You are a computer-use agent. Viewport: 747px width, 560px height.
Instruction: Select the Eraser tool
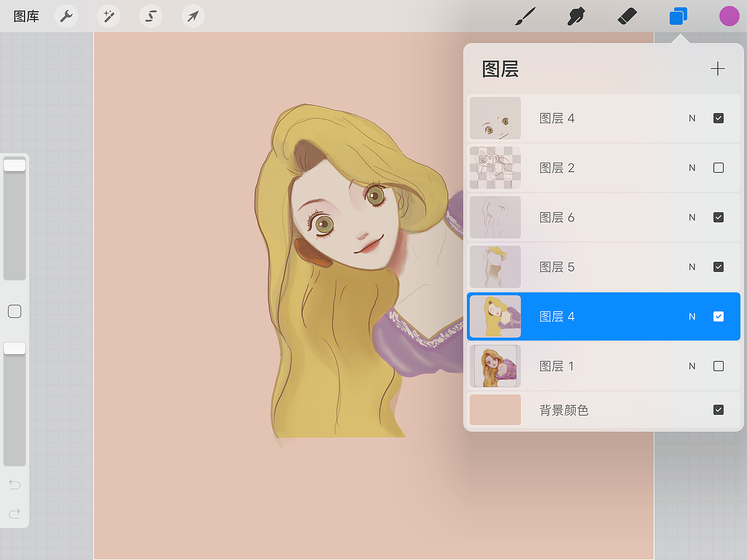(627, 16)
